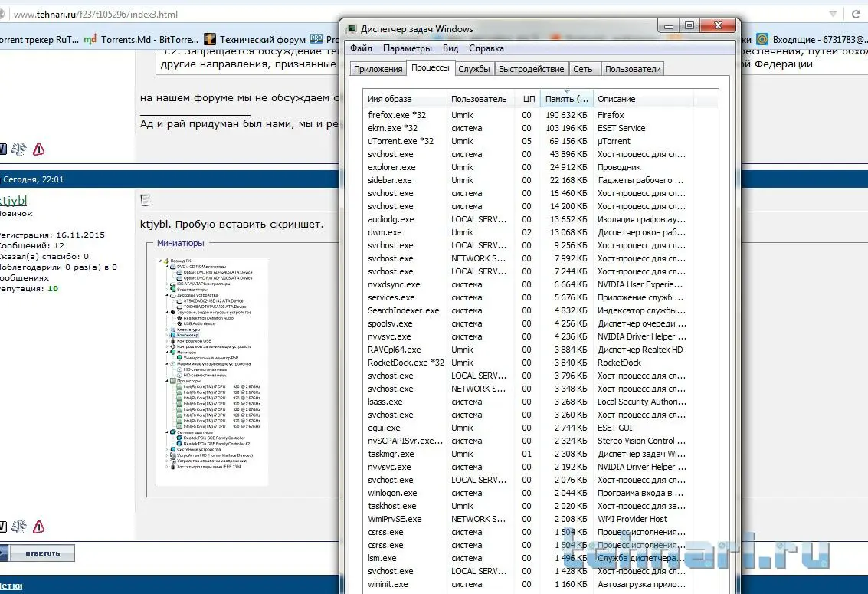This screenshot has height=594, width=868.
Task: Open the Параметры menu in Task Manager
Action: 408,48
